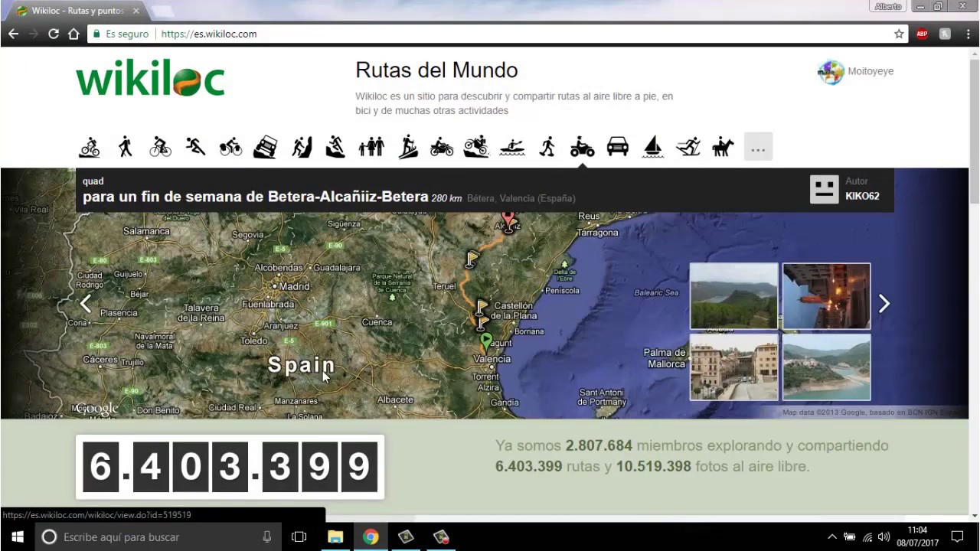
Task: Open Task View on the taskbar
Action: point(299,536)
